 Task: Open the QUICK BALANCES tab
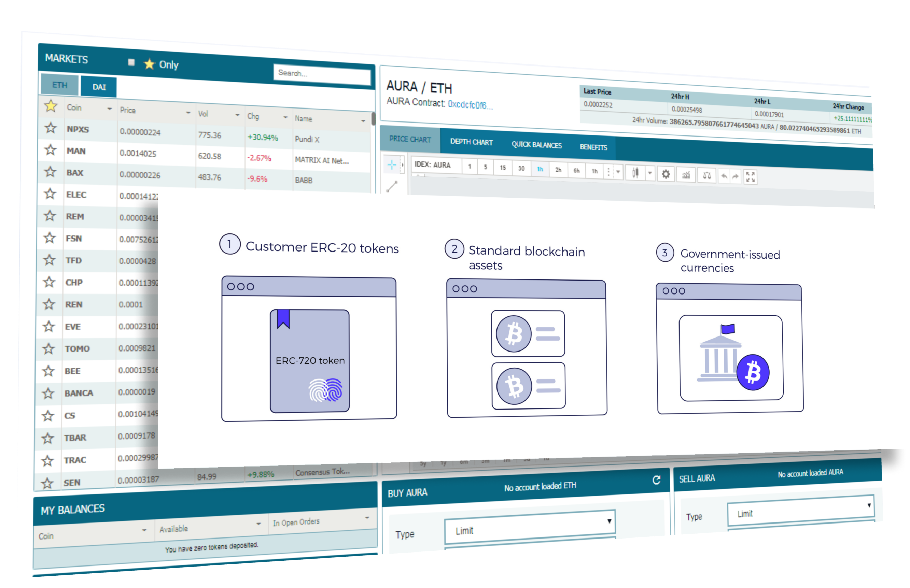536,145
